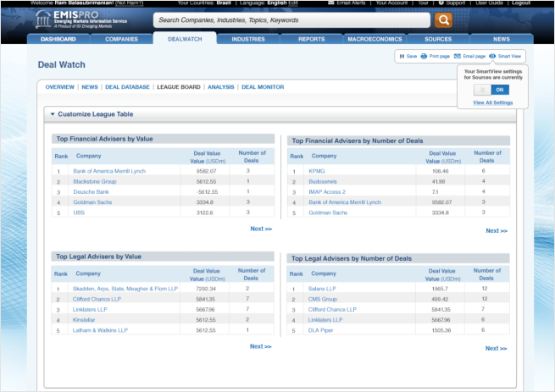Open Goldman Sachs in Advisers by Value table

pos(92,202)
